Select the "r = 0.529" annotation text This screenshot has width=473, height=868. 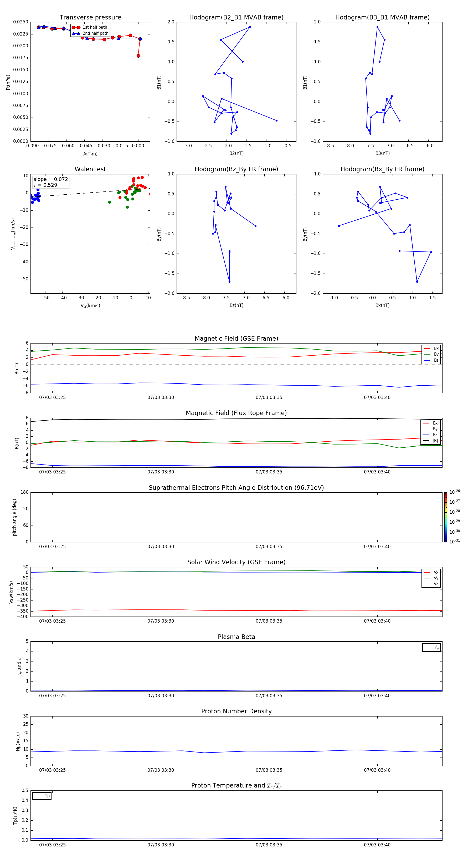pos(45,185)
